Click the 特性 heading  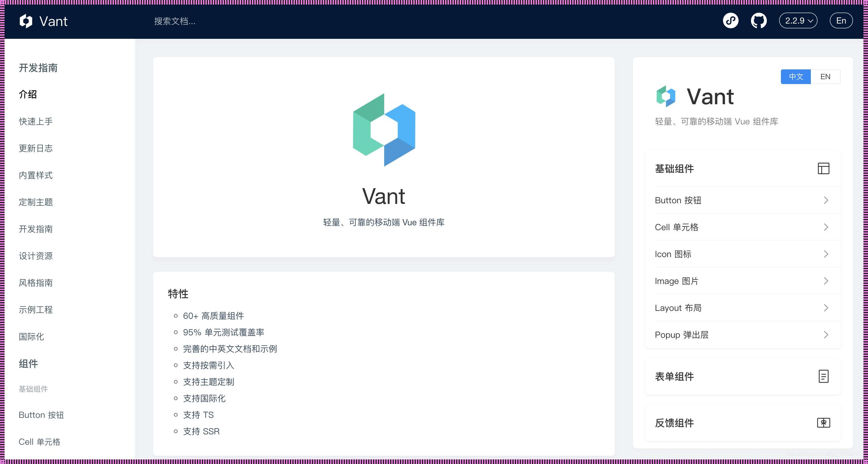[178, 294]
